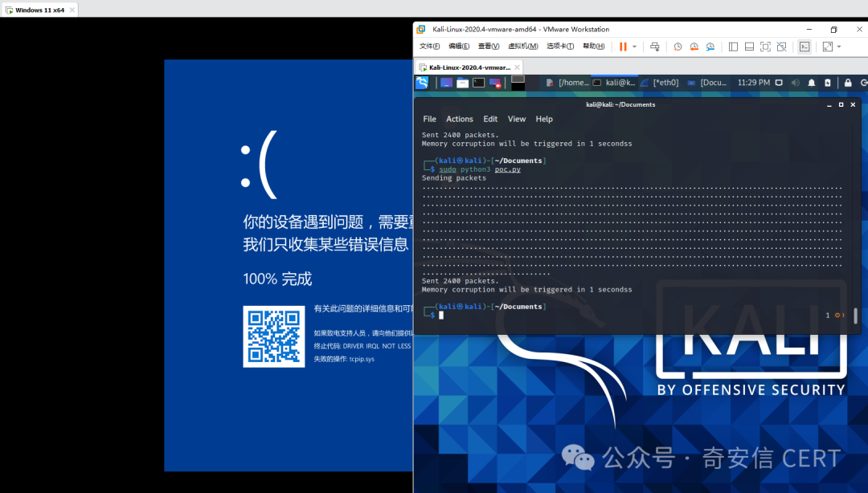Open the Kali dragon applications menu
Screen dimensions: 868x493
pyautogui.click(x=423, y=83)
